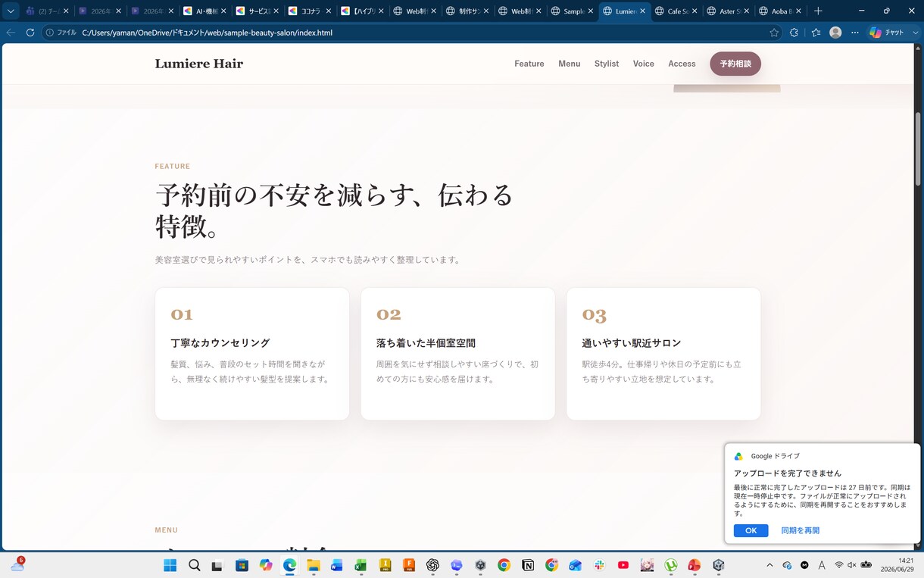Open a new browser tab with the plus icon
The image size is (924, 578).
pyautogui.click(x=817, y=11)
